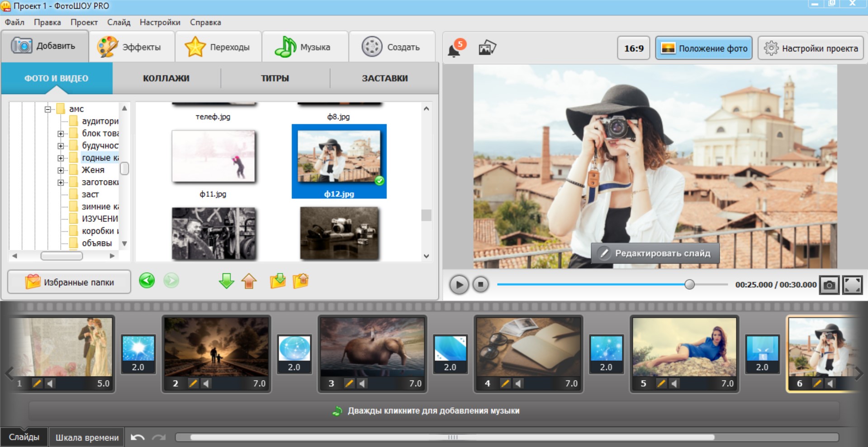Click transition icon between slides 4 and 5
Screen dimensions: 868x447
pos(606,354)
